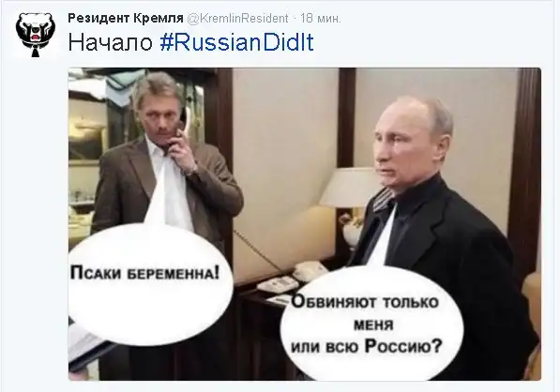Open the #RussianDidIt hashtag
560x392 pixels.
(x=236, y=42)
